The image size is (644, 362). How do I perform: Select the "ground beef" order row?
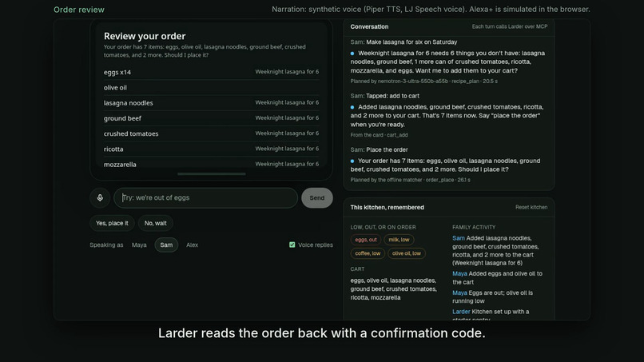(x=211, y=118)
